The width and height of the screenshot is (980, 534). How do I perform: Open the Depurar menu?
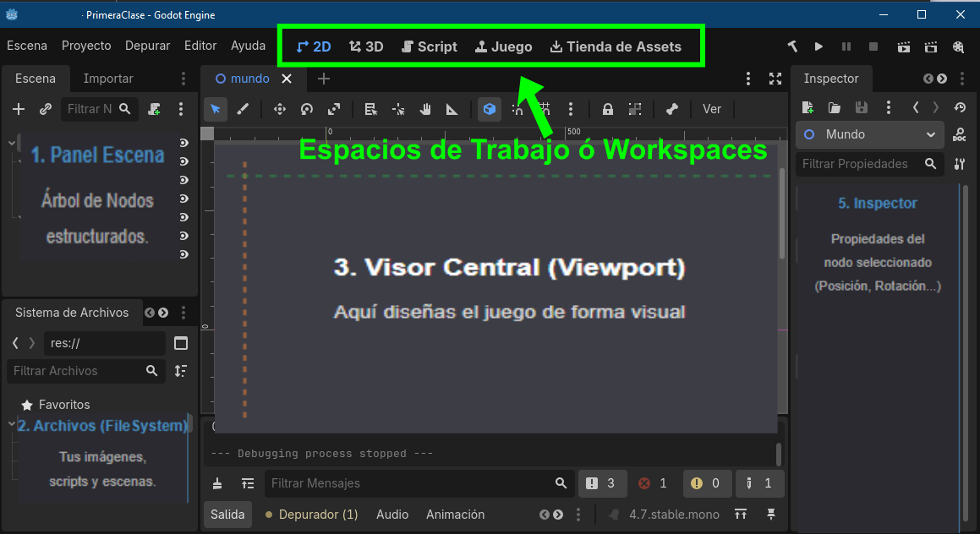tap(147, 46)
